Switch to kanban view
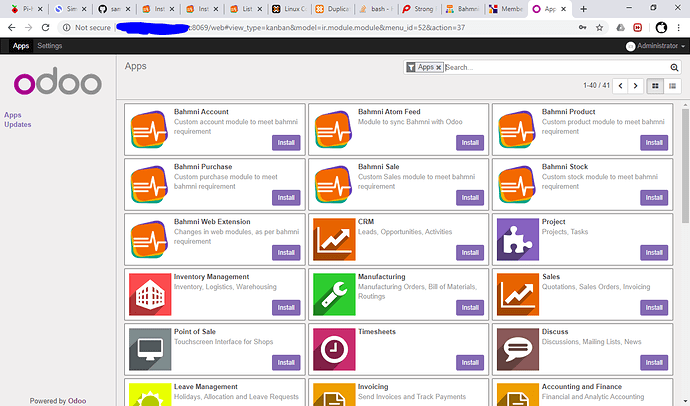Viewport: 690px width, 406px height. tap(655, 86)
